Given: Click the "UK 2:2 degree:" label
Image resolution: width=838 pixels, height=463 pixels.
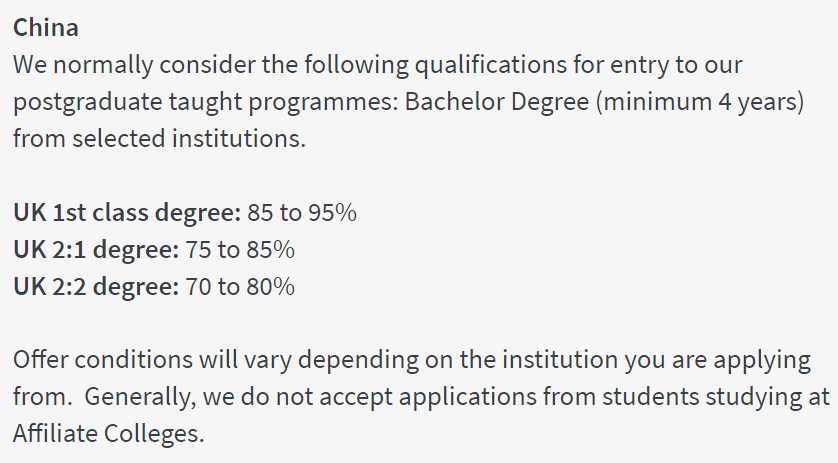Looking at the screenshot, I should pyautogui.click(x=96, y=286).
